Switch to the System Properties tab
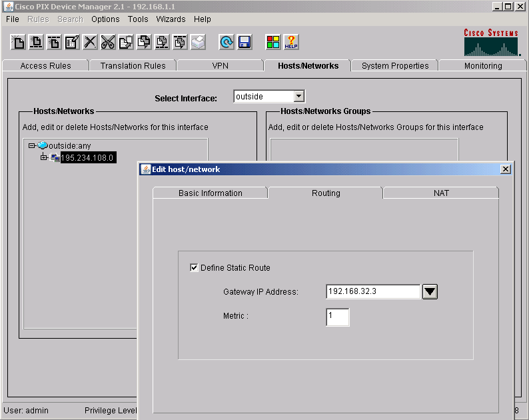This screenshot has height=420, width=529. point(395,65)
